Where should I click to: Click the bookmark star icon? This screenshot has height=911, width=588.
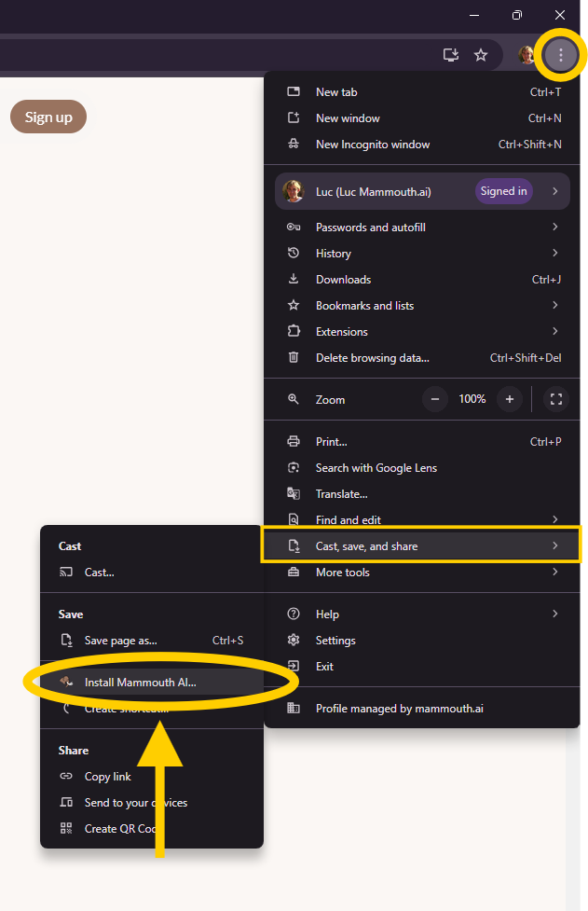[481, 55]
